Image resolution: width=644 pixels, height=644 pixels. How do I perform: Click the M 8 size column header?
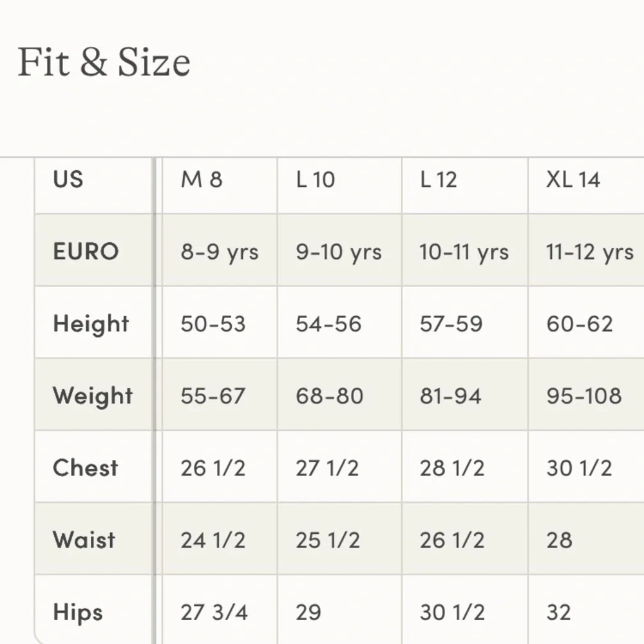(202, 179)
